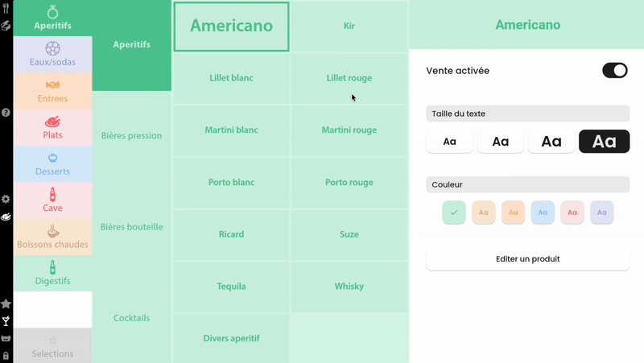Open the Eaux/sodas category
The height and width of the screenshot is (363, 644).
click(52, 55)
